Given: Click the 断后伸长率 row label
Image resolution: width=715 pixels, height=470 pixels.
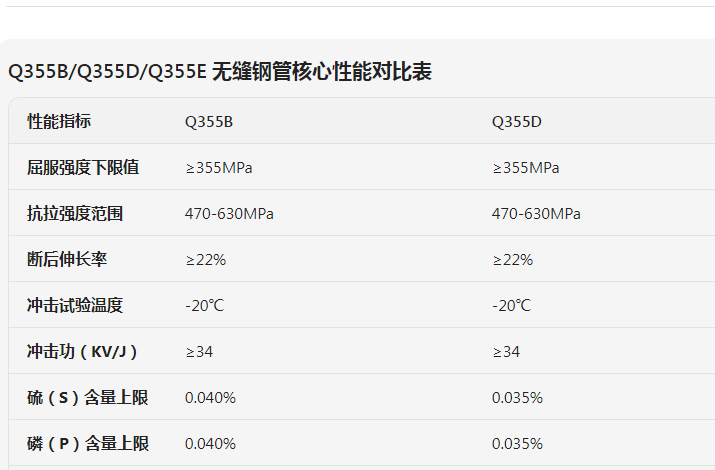Looking at the screenshot, I should click(x=67, y=260).
